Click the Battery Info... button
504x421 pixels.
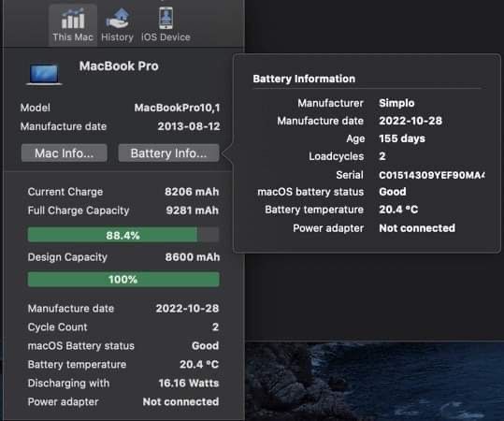pos(168,153)
